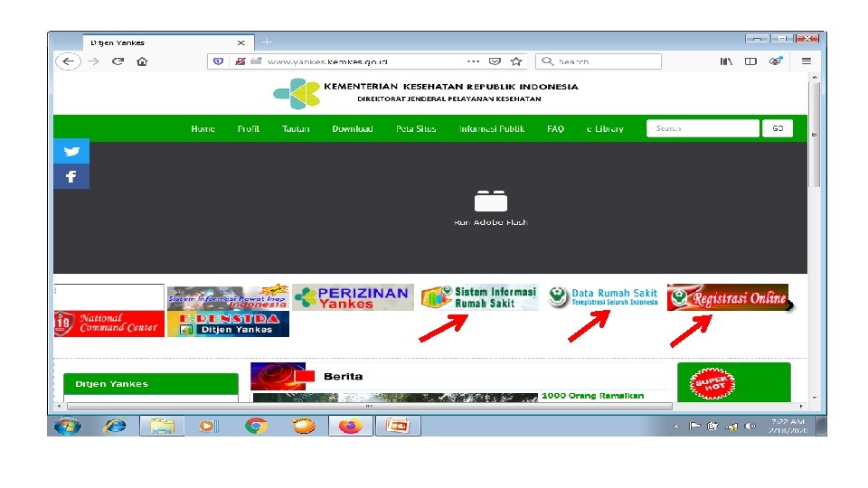Go to the browser Home icon

tap(142, 61)
